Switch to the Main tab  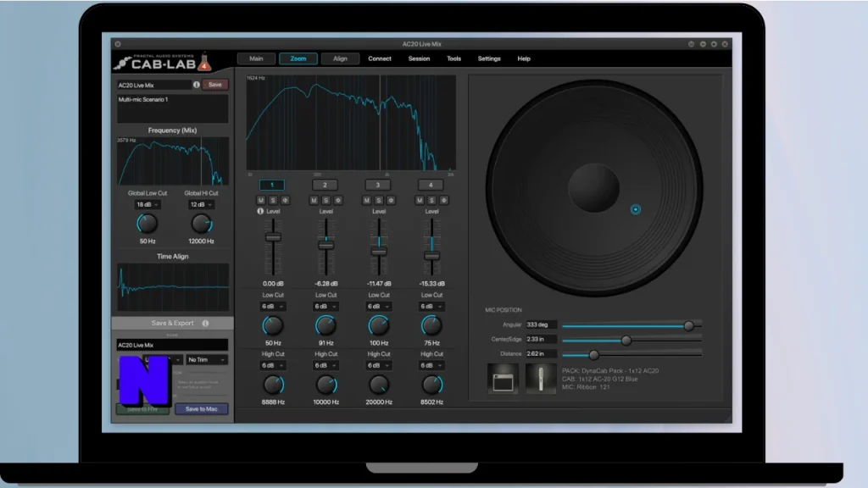coord(256,58)
